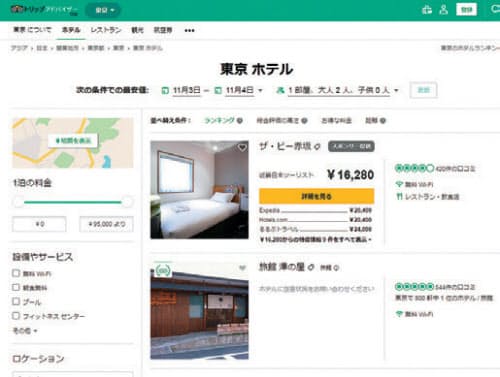
Task: Expand その他 under amenities filters
Action: (25, 331)
